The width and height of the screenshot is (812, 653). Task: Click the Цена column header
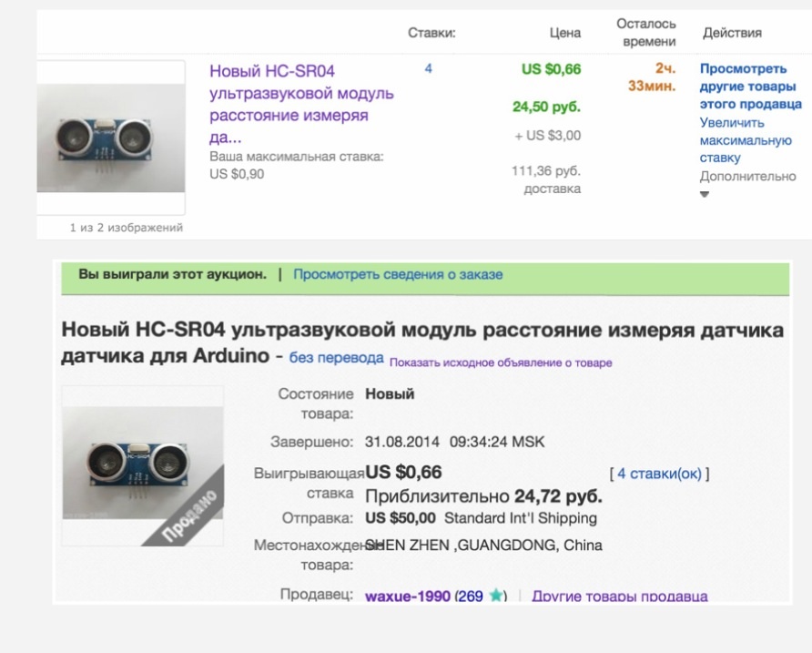pos(565,33)
